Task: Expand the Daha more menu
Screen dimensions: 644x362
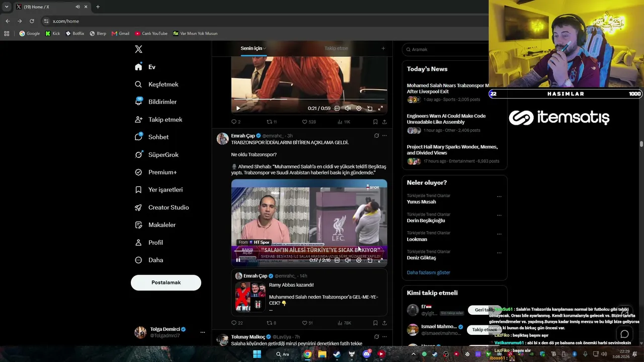Action: coord(148,260)
